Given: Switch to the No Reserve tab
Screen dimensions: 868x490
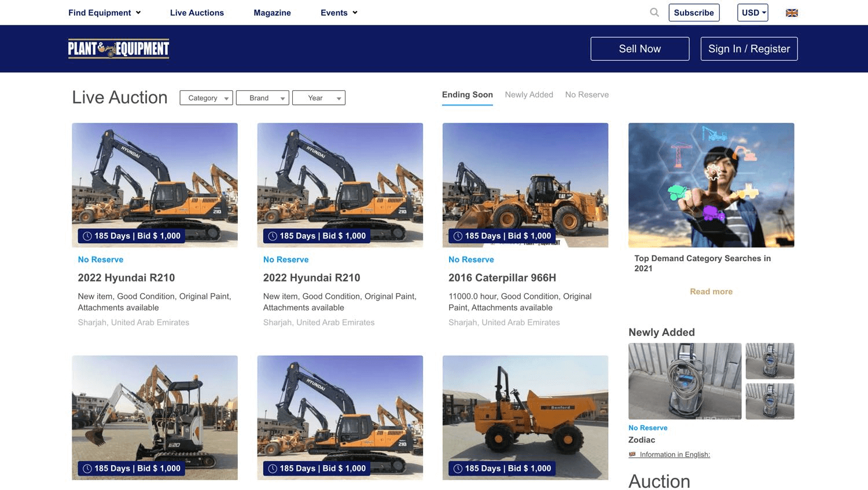Looking at the screenshot, I should click(x=587, y=95).
